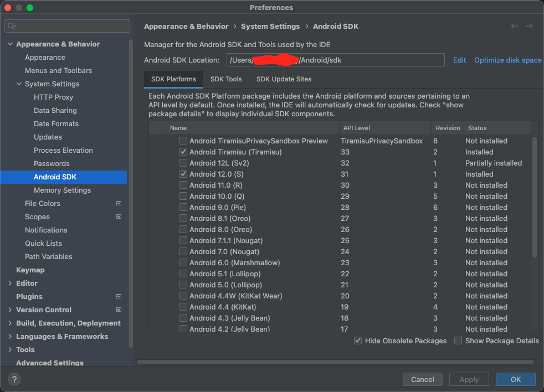This screenshot has width=544, height=392.
Task: Check the Android 8.1 (Oreo) checkbox
Action: 183,218
